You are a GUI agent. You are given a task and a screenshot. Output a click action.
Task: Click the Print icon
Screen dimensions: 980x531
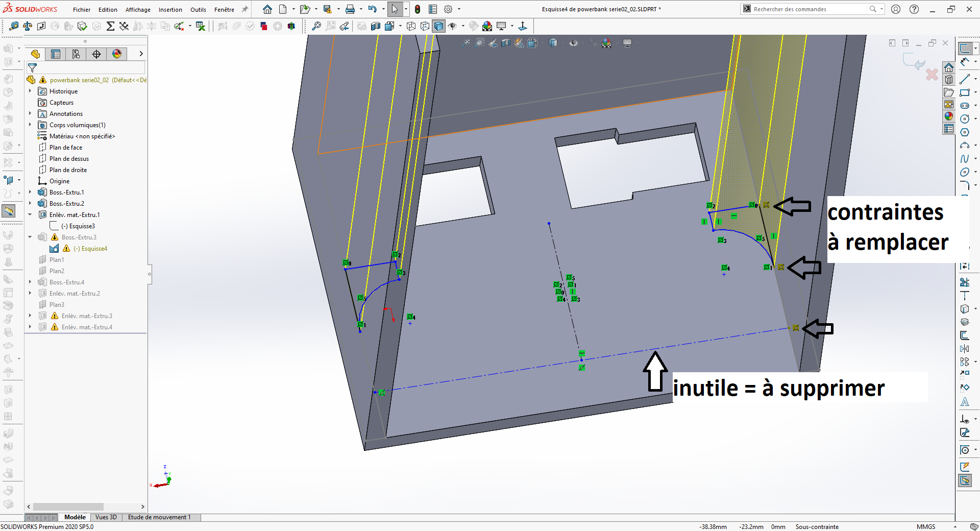click(x=350, y=9)
